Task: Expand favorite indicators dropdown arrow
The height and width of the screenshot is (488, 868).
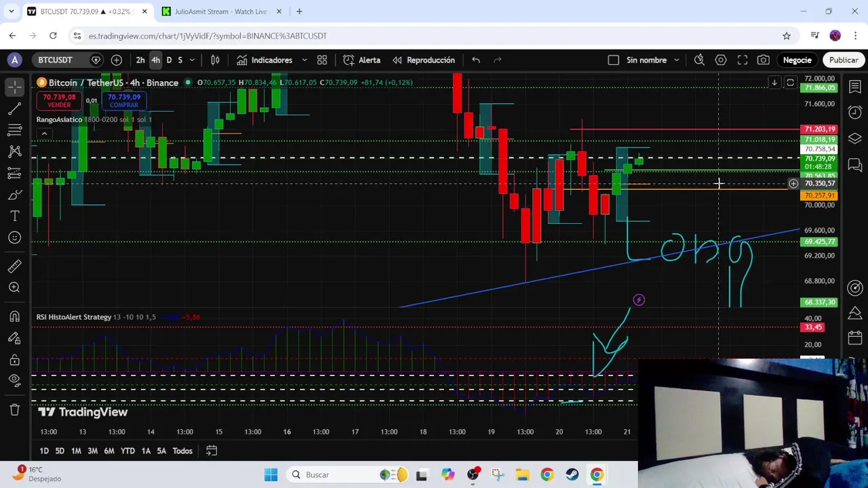Action: coord(304,60)
